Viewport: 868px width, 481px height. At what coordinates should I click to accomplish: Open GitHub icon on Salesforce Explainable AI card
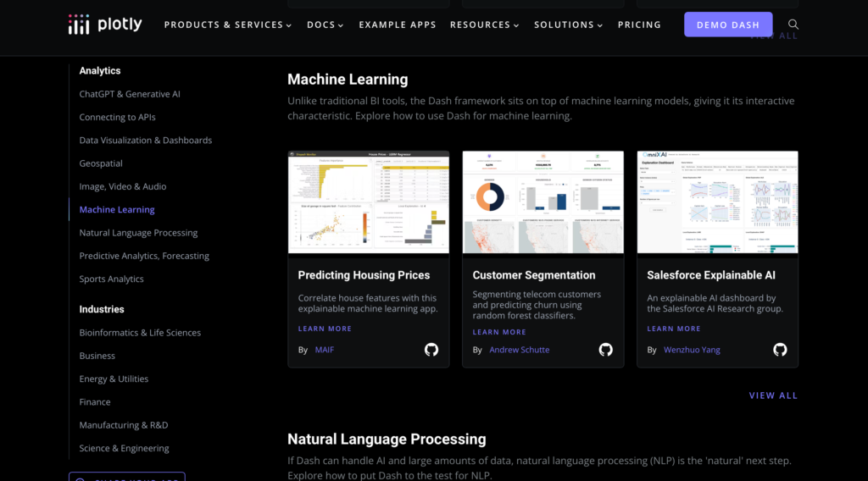780,350
